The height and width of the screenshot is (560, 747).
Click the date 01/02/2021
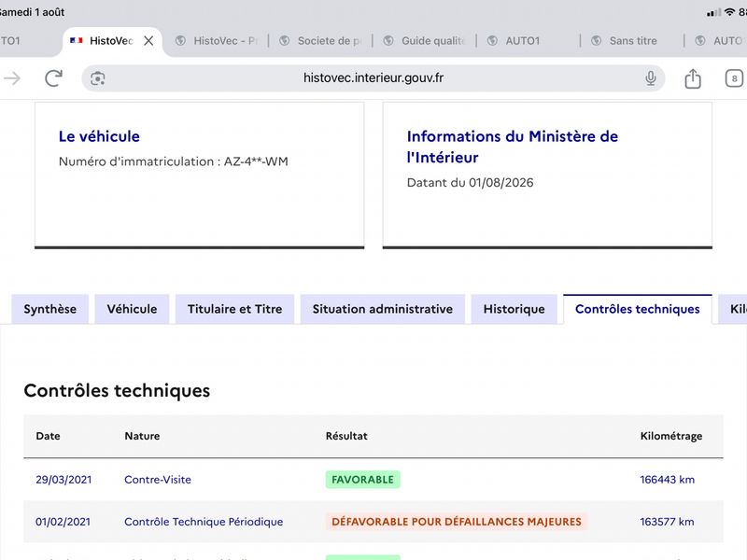click(x=63, y=522)
